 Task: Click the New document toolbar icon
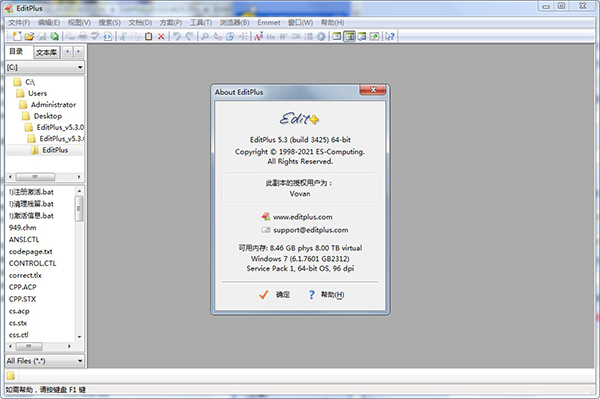click(x=17, y=36)
